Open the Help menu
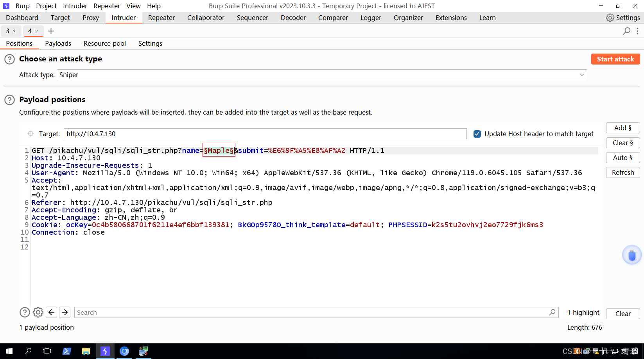Viewport: 644px width, 359px height. (154, 6)
